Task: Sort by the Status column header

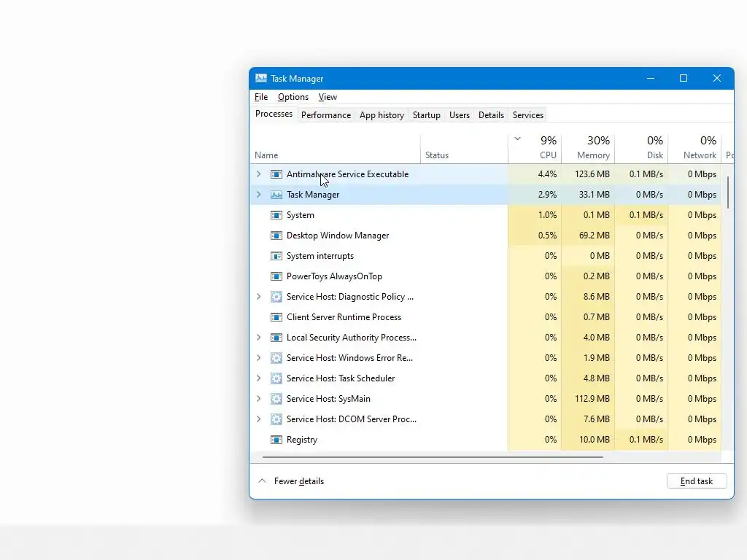Action: click(464, 149)
